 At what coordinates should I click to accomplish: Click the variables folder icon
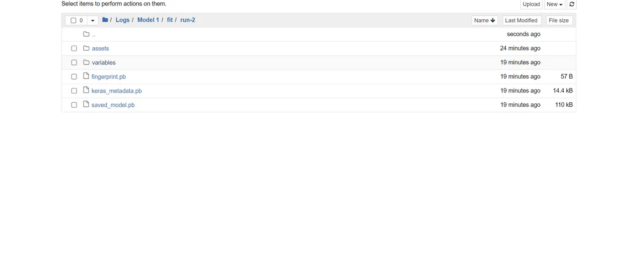[86, 63]
